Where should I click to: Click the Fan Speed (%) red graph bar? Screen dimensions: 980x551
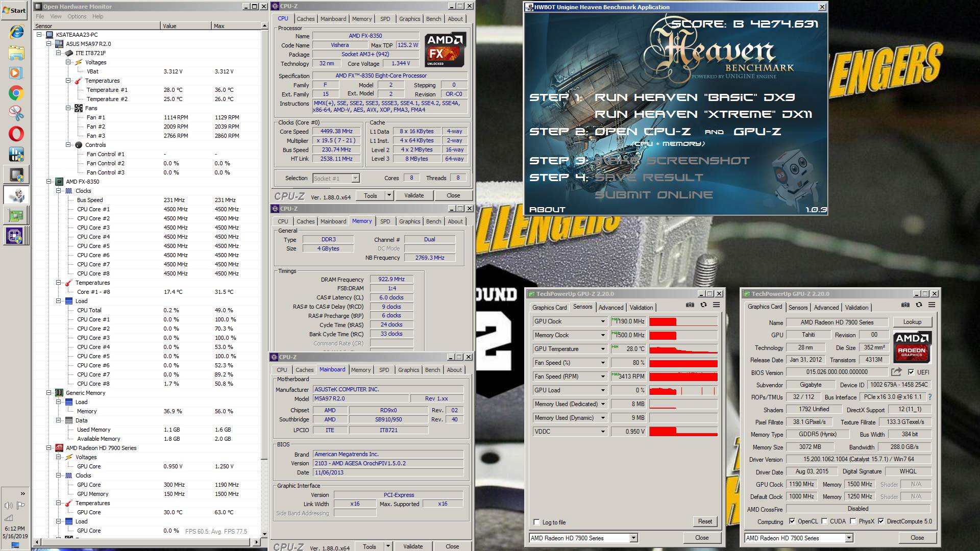pyautogui.click(x=683, y=363)
